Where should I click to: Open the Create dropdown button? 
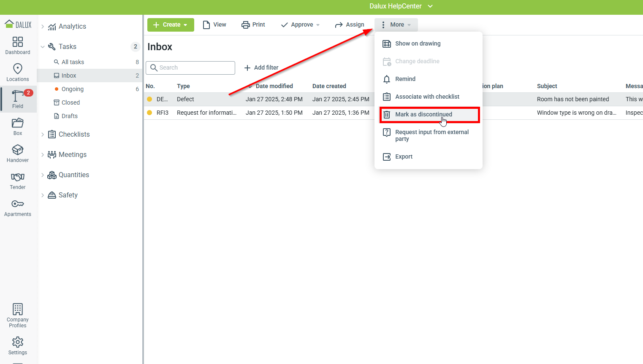click(171, 25)
